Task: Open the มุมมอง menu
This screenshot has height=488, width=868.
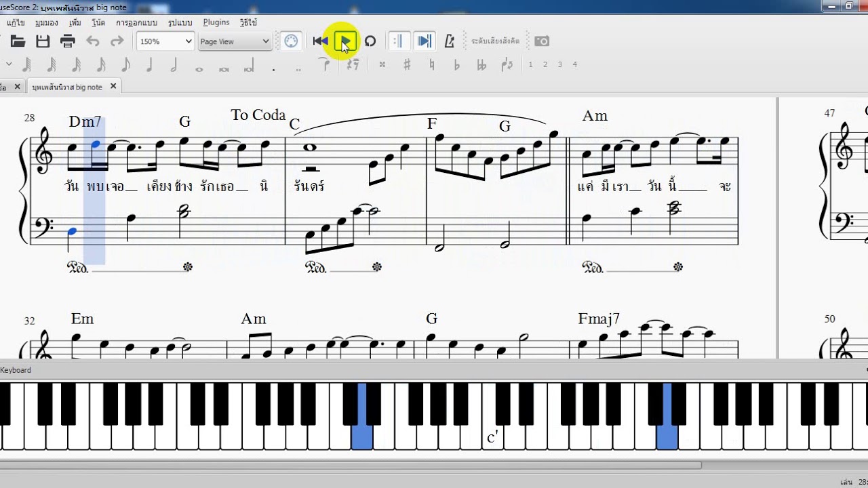Action: pyautogui.click(x=46, y=22)
